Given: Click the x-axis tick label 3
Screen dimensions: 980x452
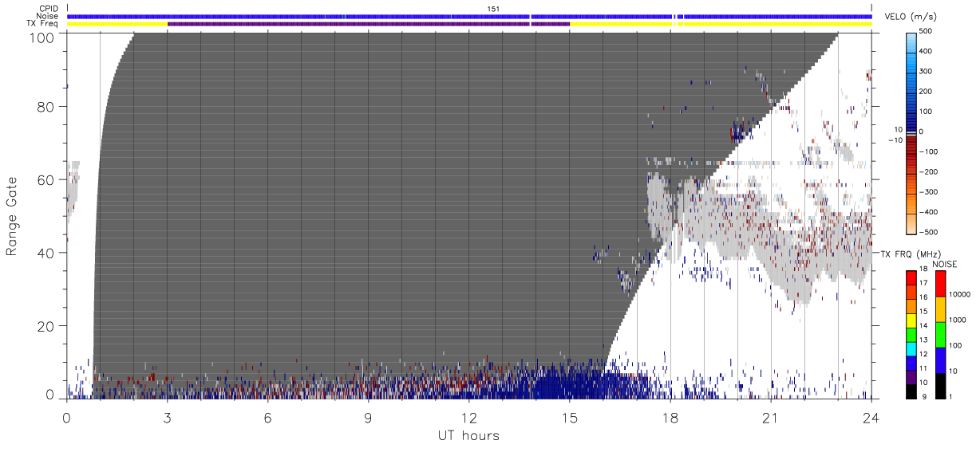Looking at the screenshot, I should click(167, 417).
